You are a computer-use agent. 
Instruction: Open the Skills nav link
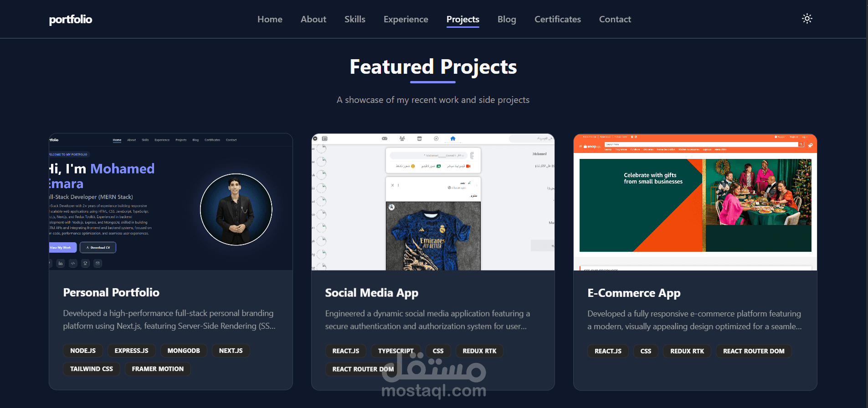(355, 19)
